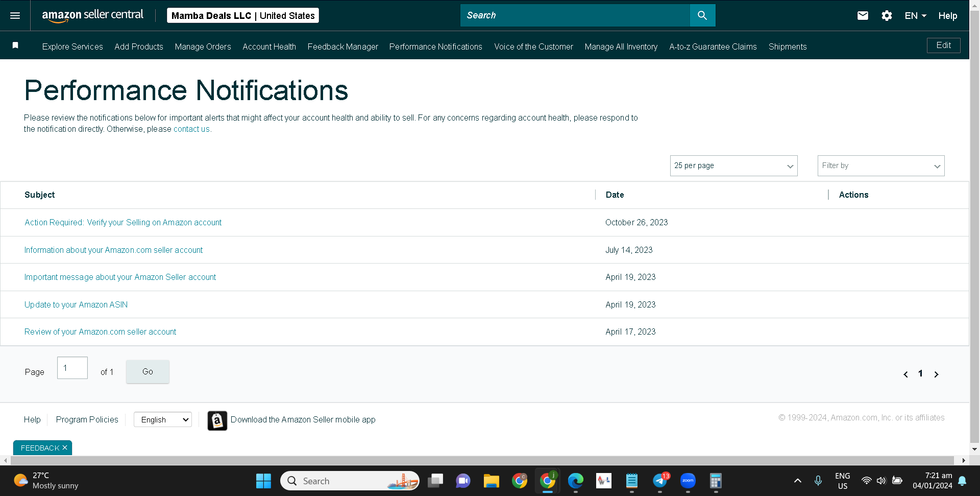Screen dimensions: 980x496
Task: Click the horizontal scrollbar track
Action: (481, 460)
